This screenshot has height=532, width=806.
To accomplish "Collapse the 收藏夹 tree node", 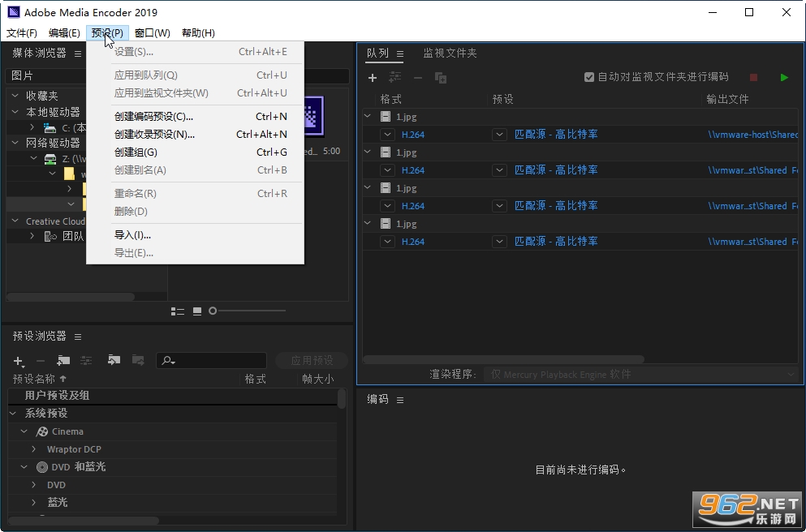I will pyautogui.click(x=15, y=96).
